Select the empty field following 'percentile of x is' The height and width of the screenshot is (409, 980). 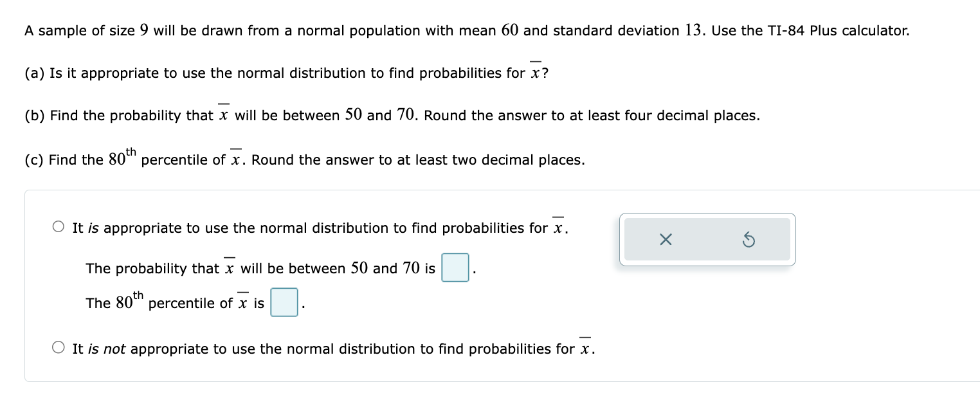tap(284, 302)
